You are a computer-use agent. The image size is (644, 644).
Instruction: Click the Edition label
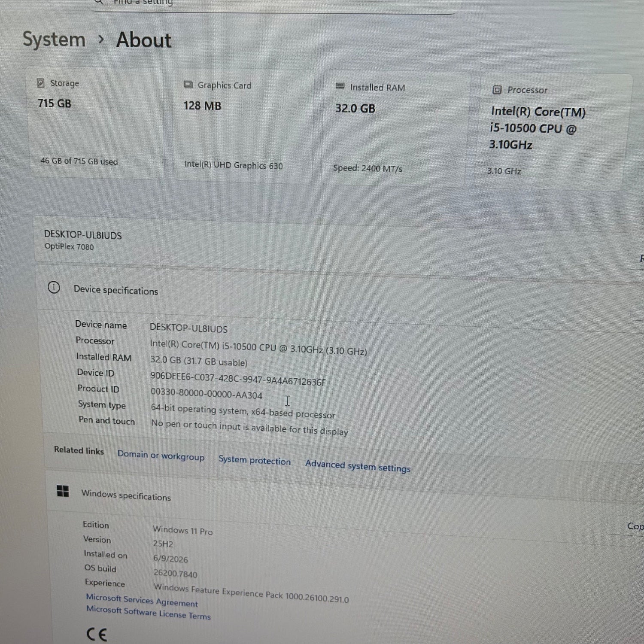pos(96,525)
